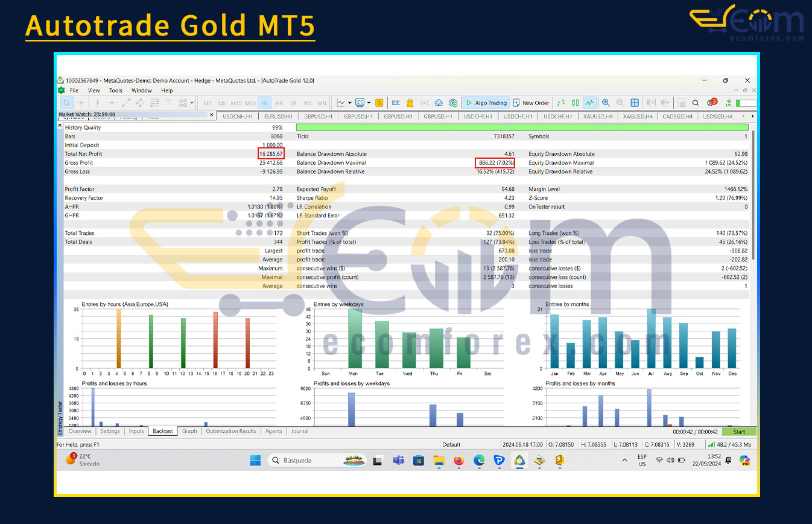Switch chart timeframe to M15
Viewport: 812px width, 524px height.
coord(236,103)
